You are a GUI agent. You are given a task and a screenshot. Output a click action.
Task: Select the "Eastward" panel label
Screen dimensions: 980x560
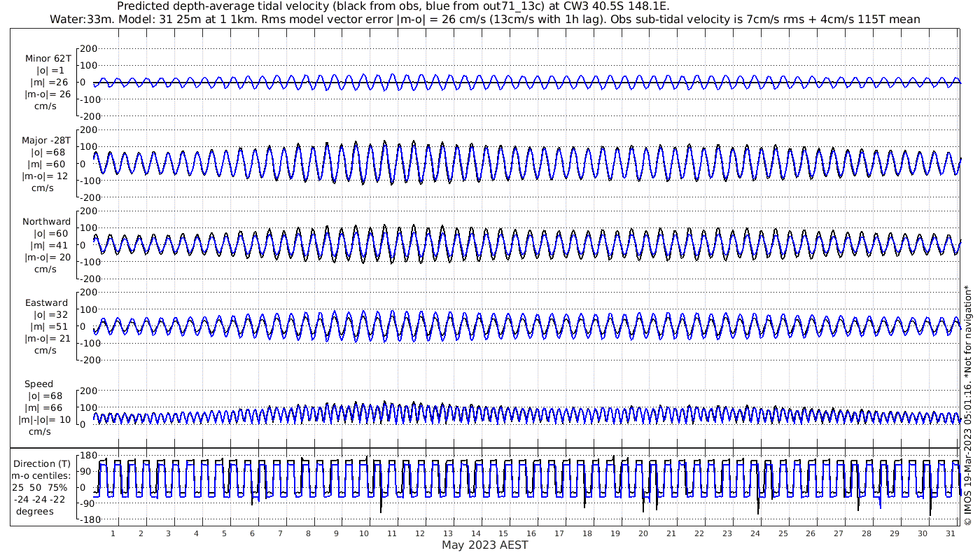coord(46,303)
